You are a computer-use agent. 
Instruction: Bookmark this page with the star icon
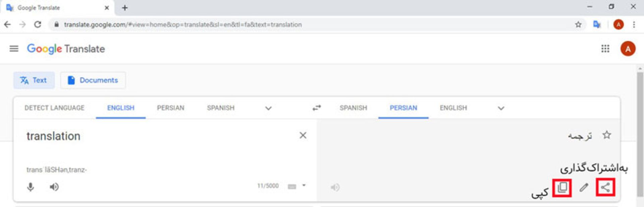point(578,24)
